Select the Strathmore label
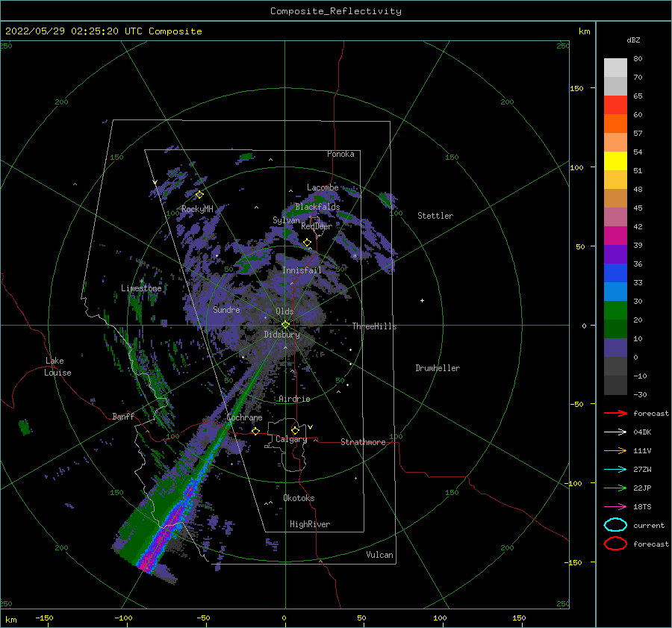 [364, 442]
